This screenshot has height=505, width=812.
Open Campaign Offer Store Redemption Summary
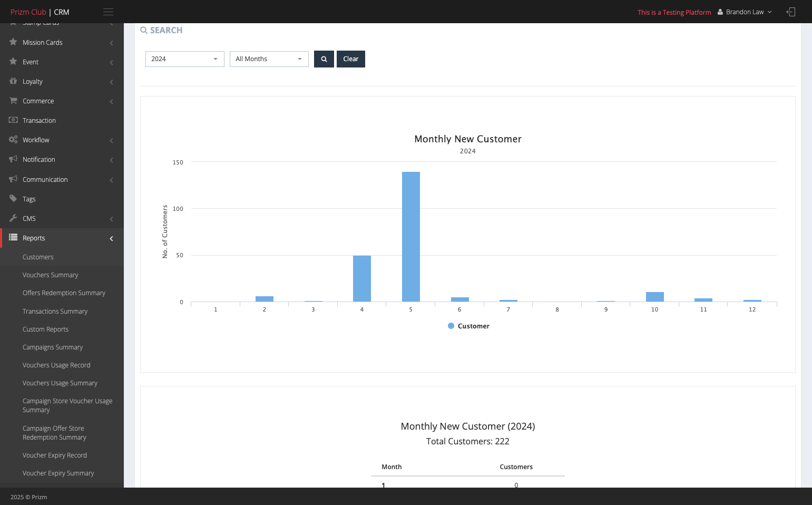54,433
